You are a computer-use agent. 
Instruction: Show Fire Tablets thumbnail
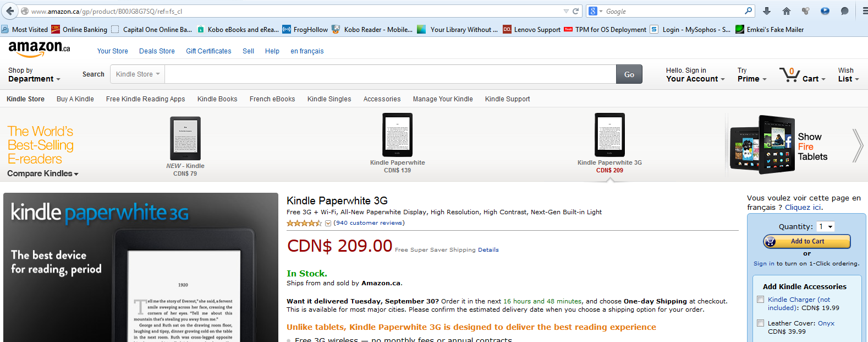click(779, 145)
